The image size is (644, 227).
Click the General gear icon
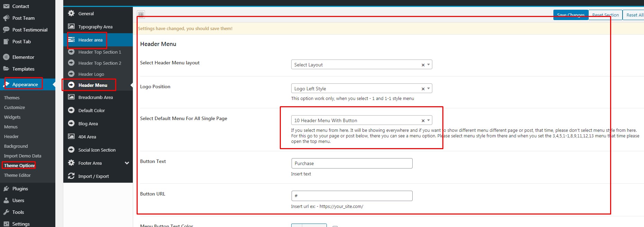[x=71, y=13]
